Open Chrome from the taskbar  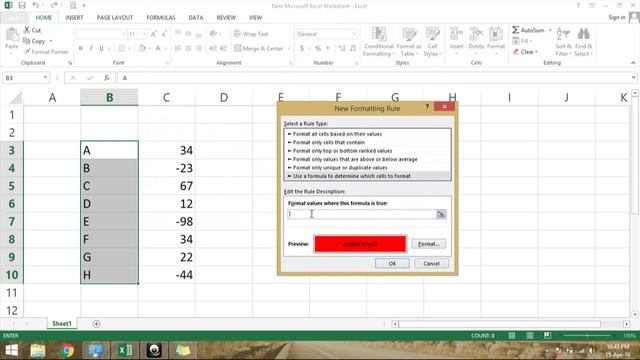click(67, 351)
